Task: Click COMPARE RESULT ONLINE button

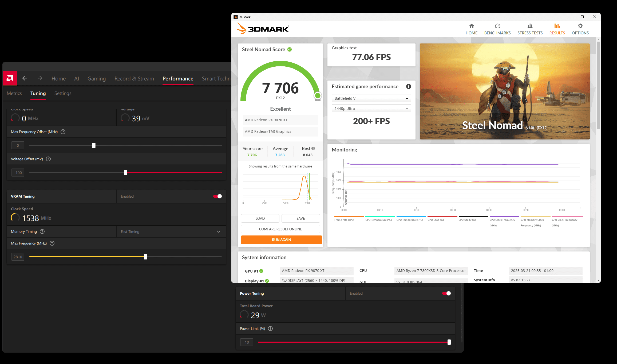Action: pyautogui.click(x=280, y=229)
